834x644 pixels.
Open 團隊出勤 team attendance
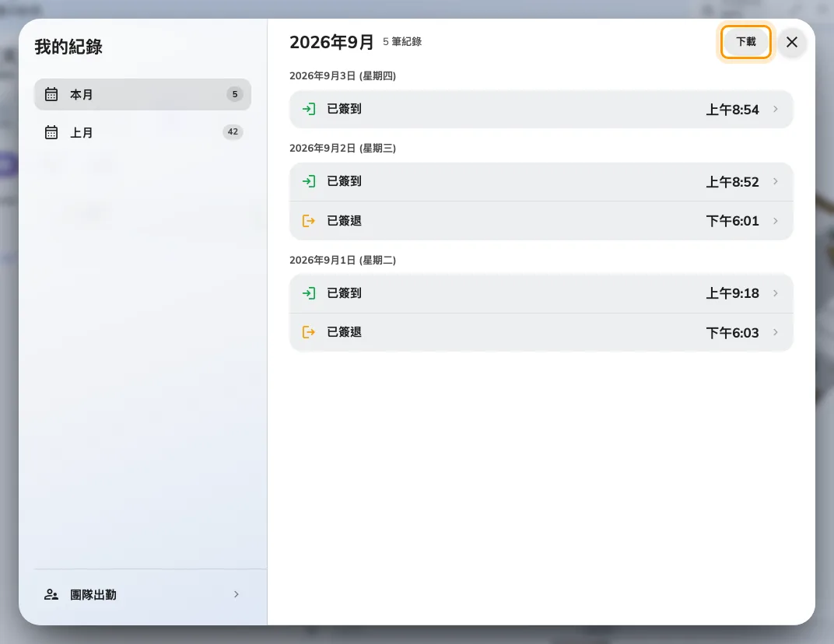(142, 594)
